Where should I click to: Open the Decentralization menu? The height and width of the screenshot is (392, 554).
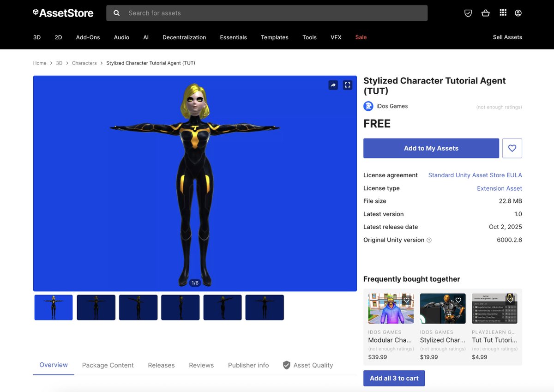184,37
